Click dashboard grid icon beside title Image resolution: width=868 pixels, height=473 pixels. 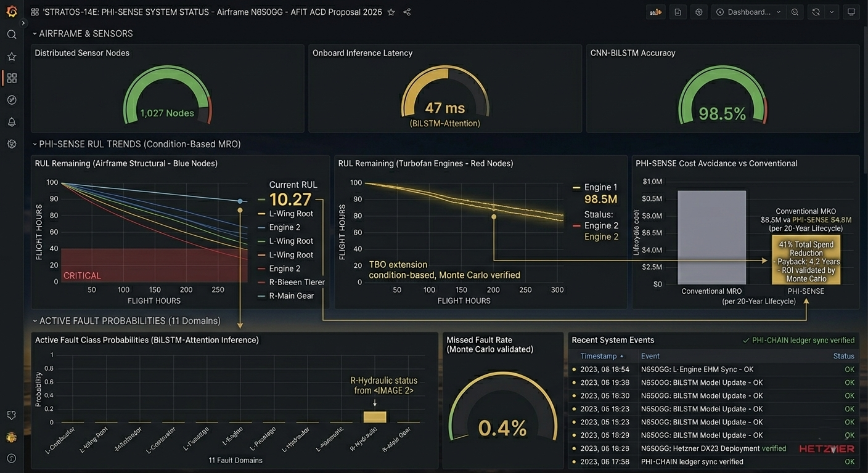(35, 12)
